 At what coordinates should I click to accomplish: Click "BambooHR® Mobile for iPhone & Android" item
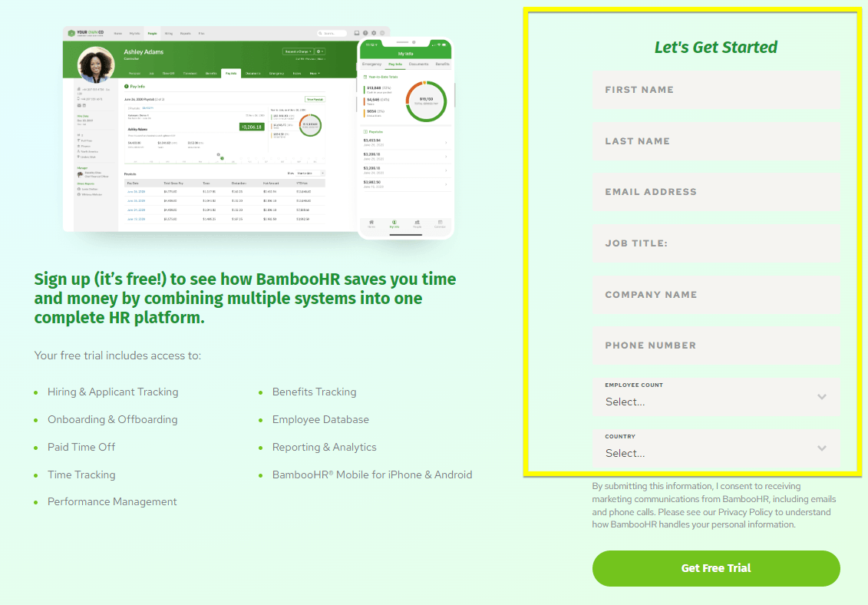point(372,474)
